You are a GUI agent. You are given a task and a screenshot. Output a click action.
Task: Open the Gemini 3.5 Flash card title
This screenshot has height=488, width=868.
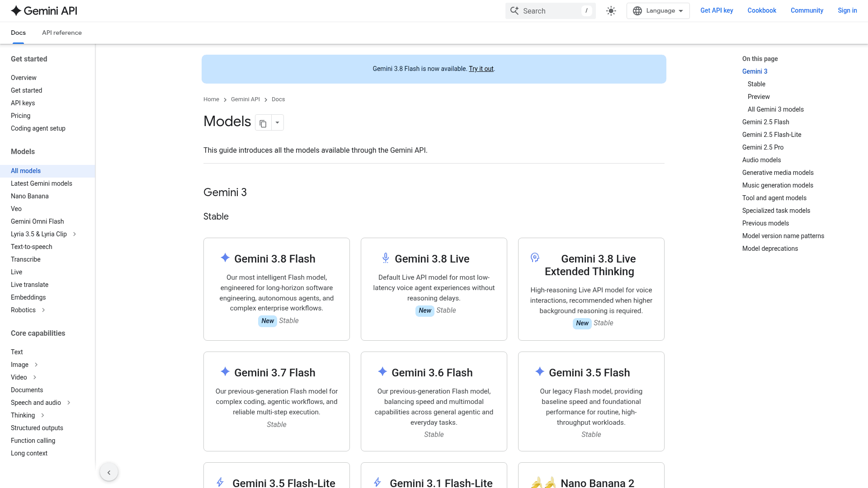[x=590, y=373]
